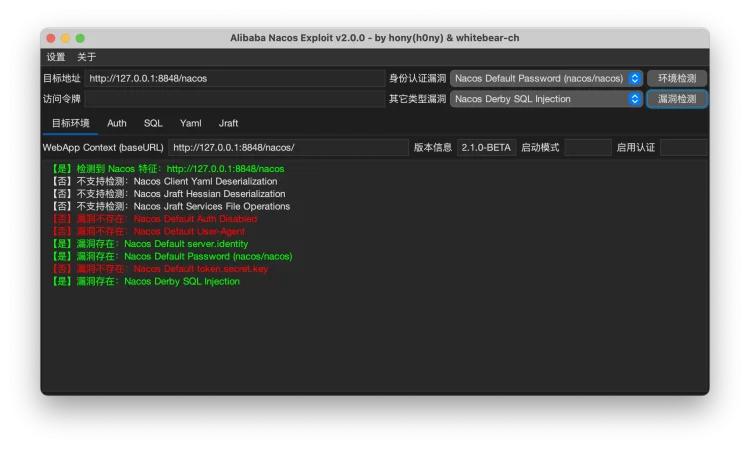The height and width of the screenshot is (450, 750).
Task: Open the 其它类型漏洞 dropdown showing Derby SQL Injection
Action: point(546,99)
